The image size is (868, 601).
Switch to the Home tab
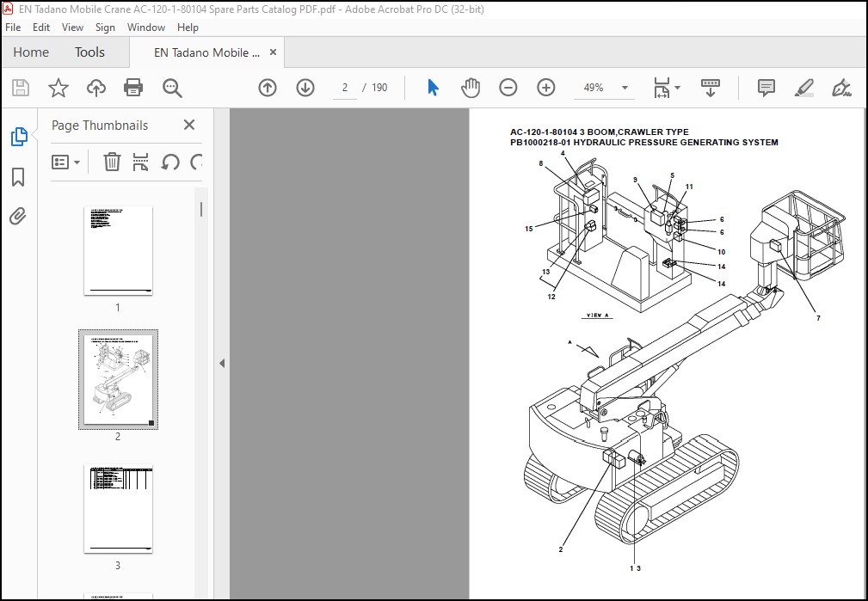(x=31, y=52)
